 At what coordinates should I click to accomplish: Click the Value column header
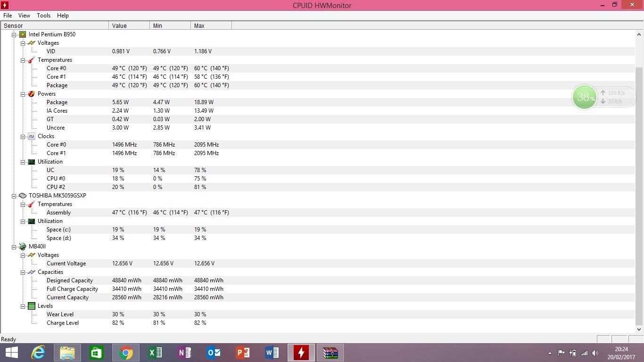(x=129, y=26)
